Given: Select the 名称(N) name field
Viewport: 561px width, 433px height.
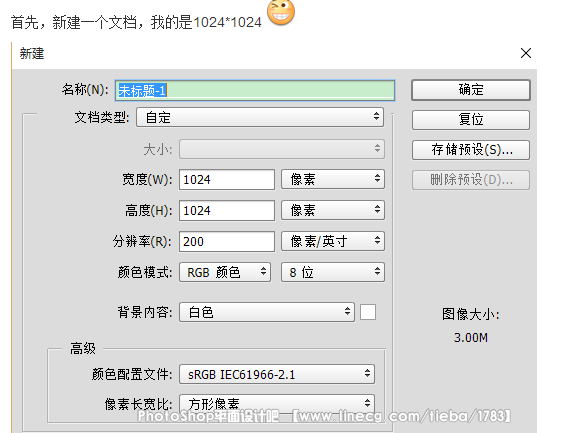Looking at the screenshot, I should pos(255,90).
